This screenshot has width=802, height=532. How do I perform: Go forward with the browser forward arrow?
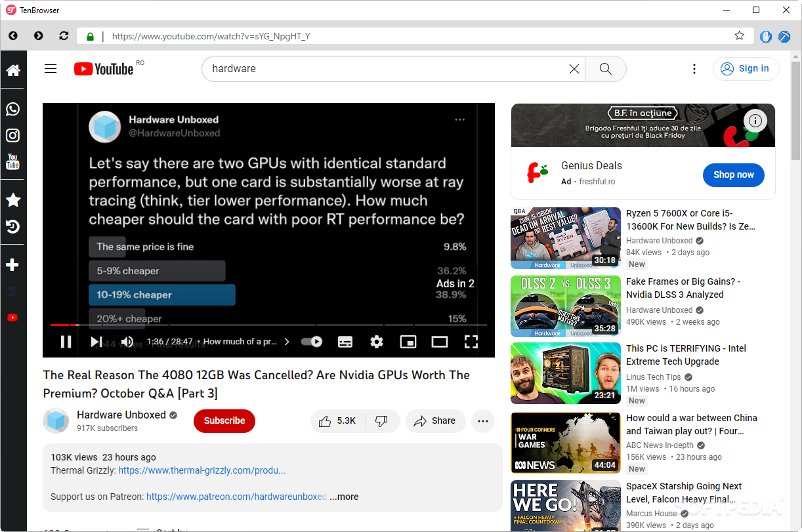click(39, 35)
